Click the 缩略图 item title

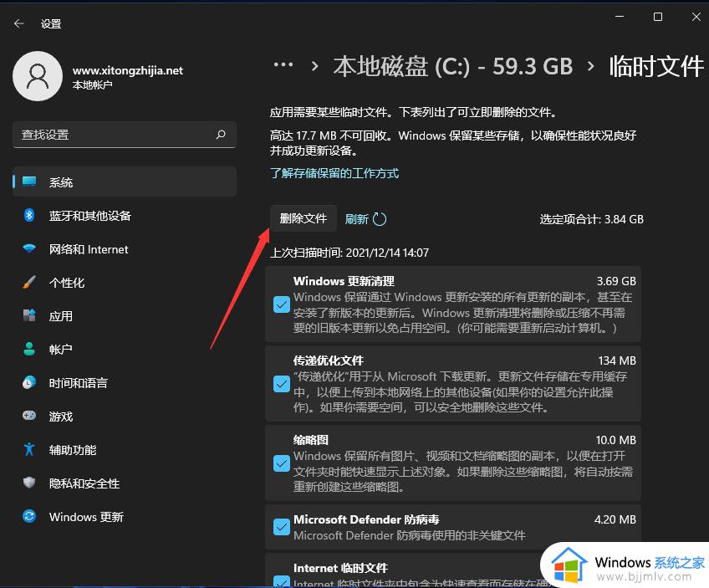[311, 440]
